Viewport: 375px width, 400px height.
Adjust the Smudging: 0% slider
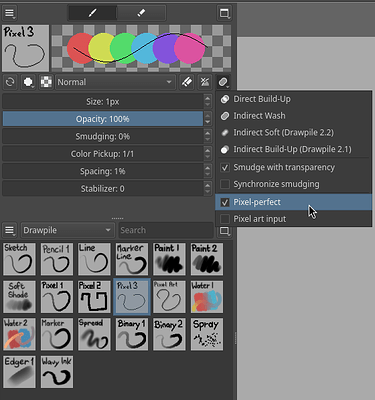[103, 136]
